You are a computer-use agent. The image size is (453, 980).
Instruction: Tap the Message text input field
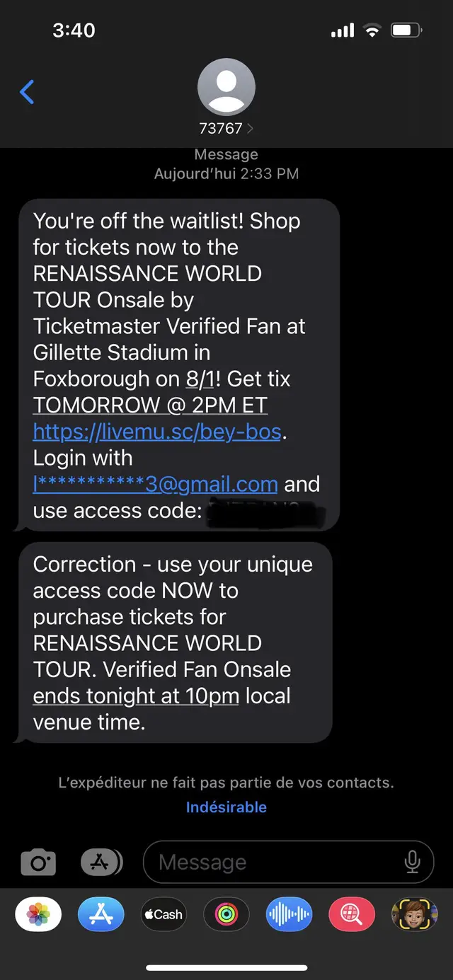(x=269, y=862)
